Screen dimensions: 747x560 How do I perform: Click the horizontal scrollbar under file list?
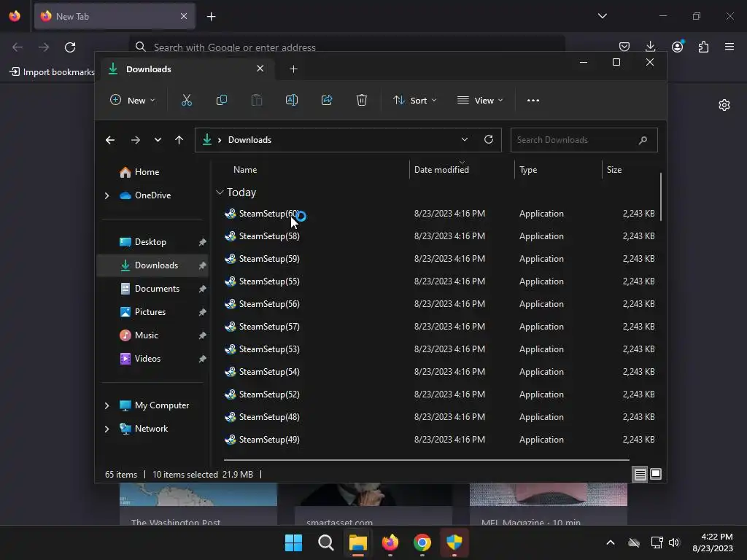pyautogui.click(x=426, y=460)
